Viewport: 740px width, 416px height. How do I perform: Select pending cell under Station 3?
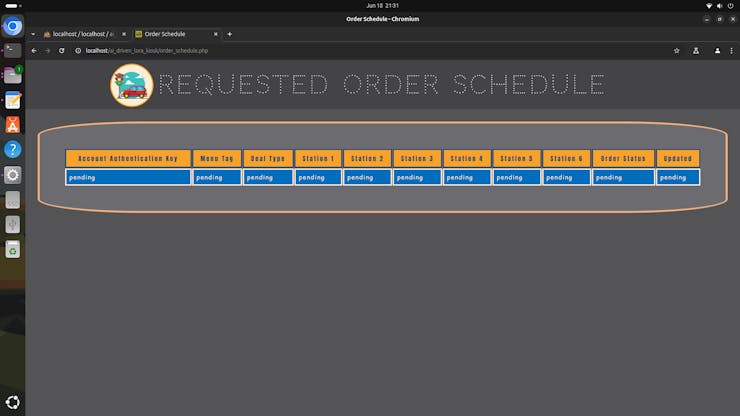point(417,177)
